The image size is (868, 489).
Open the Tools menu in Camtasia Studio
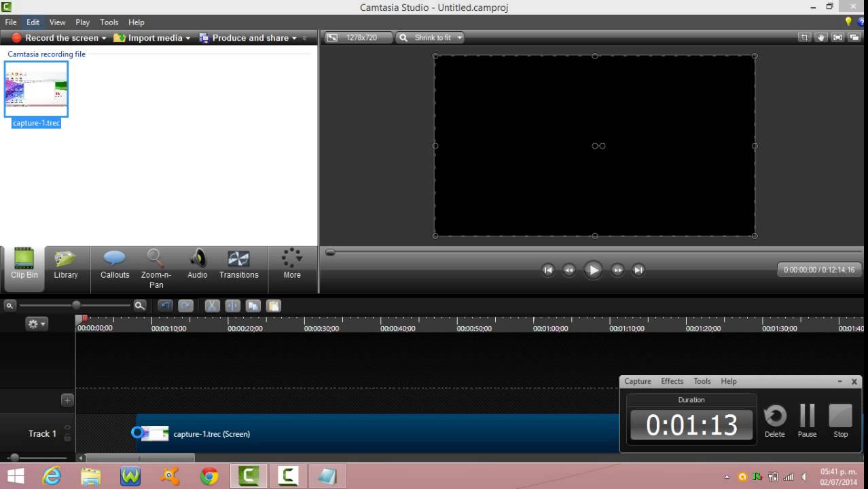click(x=109, y=22)
